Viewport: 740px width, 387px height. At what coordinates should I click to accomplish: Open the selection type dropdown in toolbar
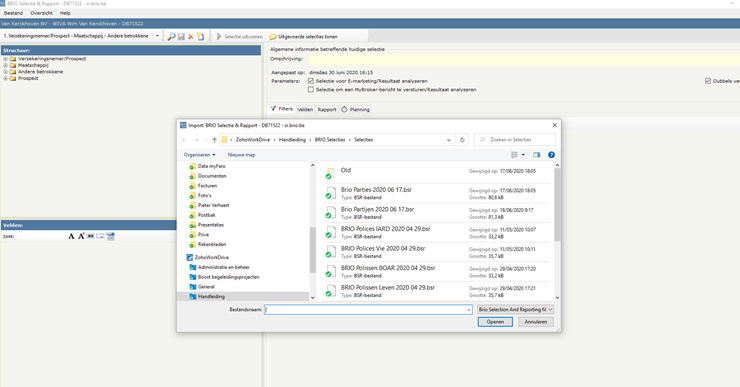157,36
